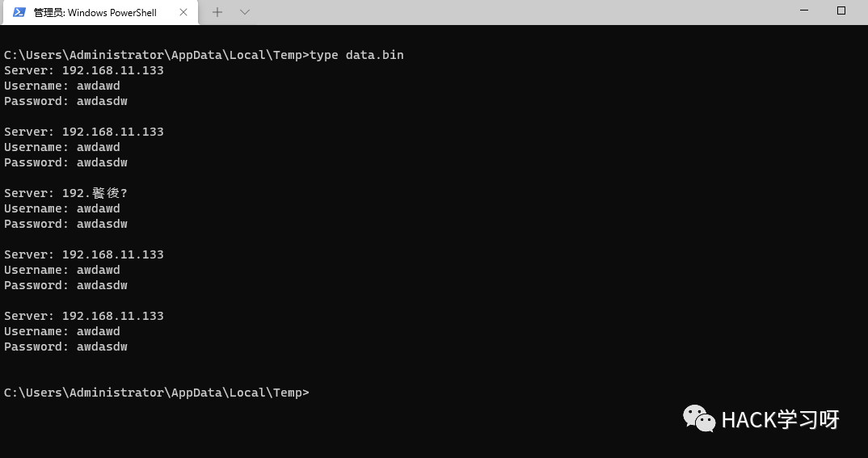The image size is (868, 458).
Task: Click the first Username: awdawd line
Action: pyautogui.click(x=62, y=86)
